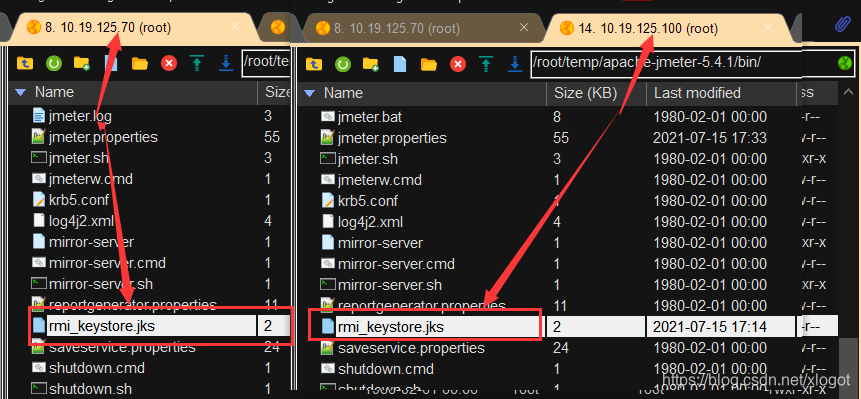Click yellow folder icon in 10.19.125.70 toolbar
Viewport: 861px width, 399px height.
pos(139,63)
